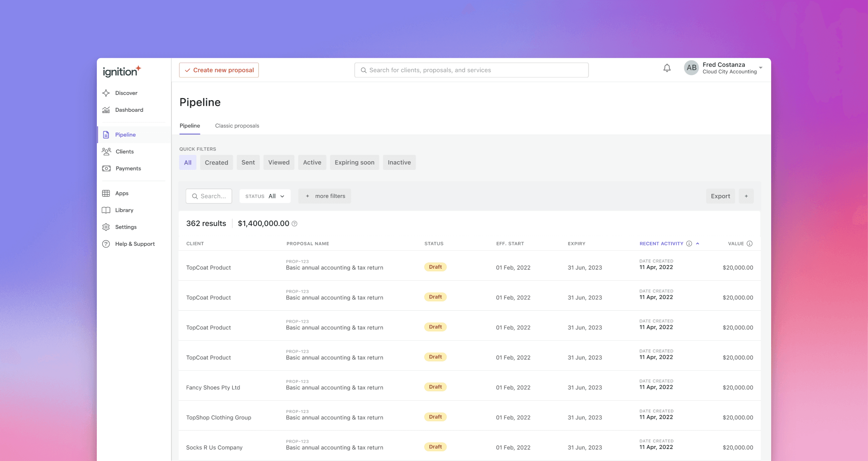Open Library via the book icon
Screen dimensions: 868x461
106,210
